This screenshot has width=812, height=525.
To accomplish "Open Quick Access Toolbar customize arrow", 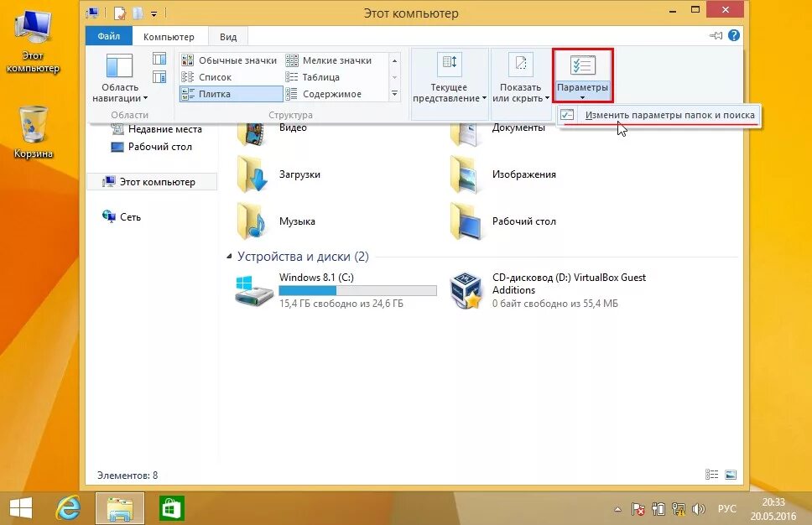I will click(x=154, y=13).
